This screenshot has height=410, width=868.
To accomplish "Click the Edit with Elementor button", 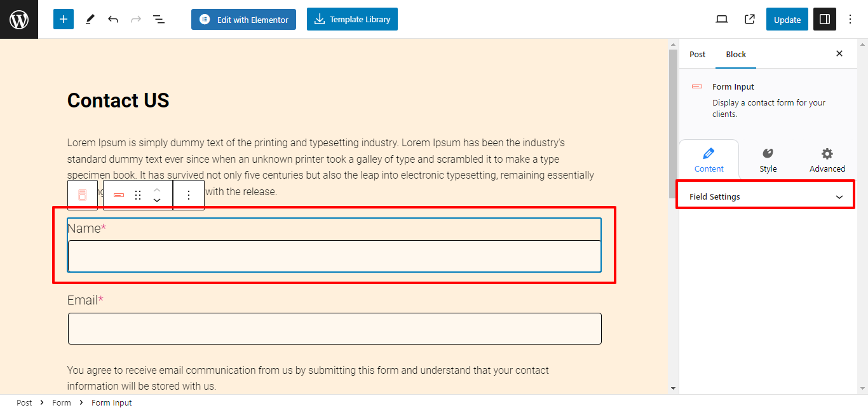I will tap(243, 19).
